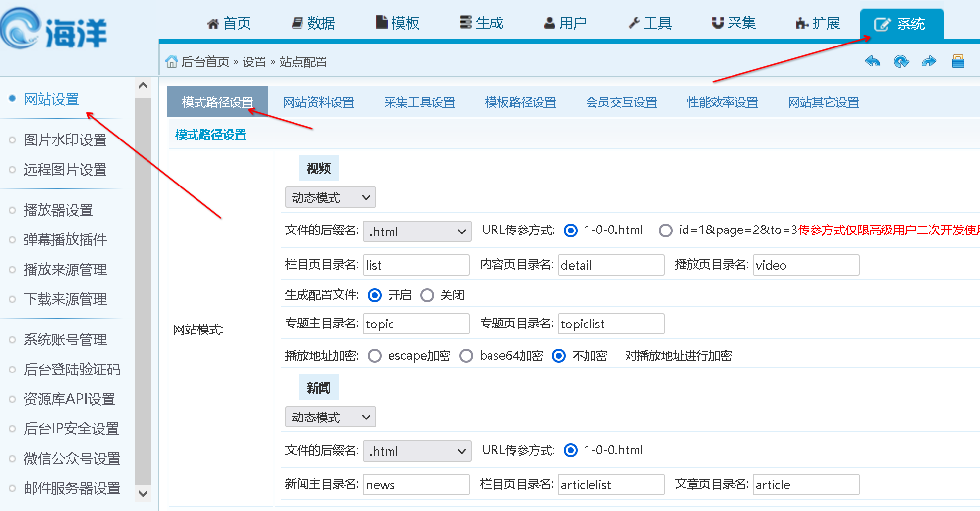Open 邮件服务器设置 in sidebar
Screen dimensions: 980x511
coord(72,488)
